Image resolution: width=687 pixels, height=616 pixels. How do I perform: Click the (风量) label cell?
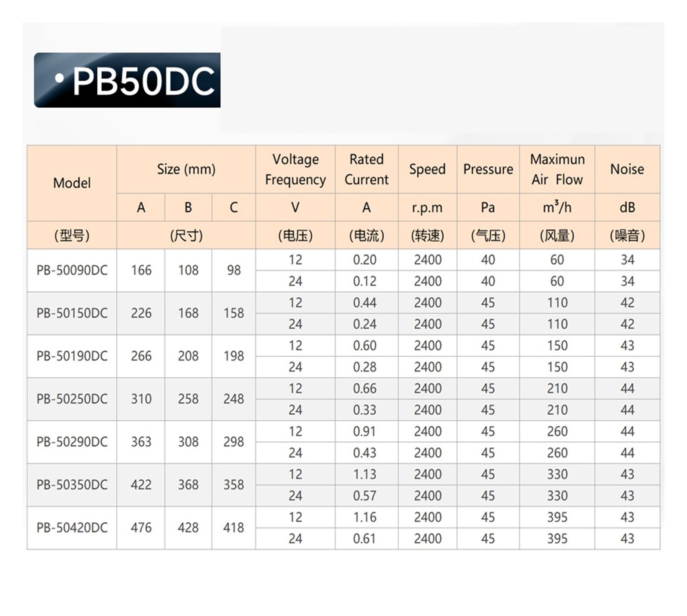(x=557, y=235)
